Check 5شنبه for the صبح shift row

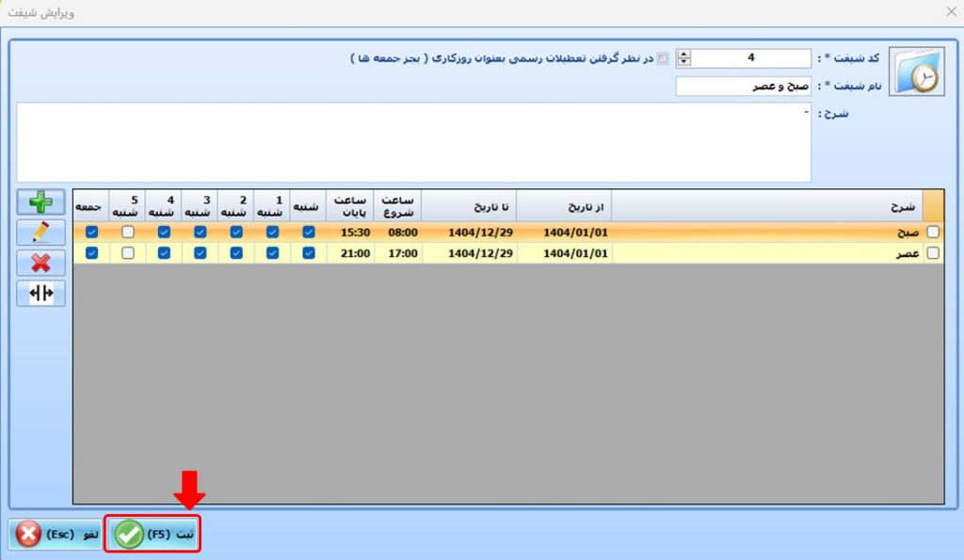pyautogui.click(x=127, y=232)
